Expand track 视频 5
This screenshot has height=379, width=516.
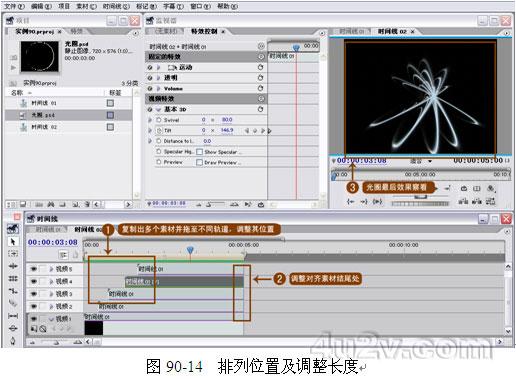coord(51,269)
